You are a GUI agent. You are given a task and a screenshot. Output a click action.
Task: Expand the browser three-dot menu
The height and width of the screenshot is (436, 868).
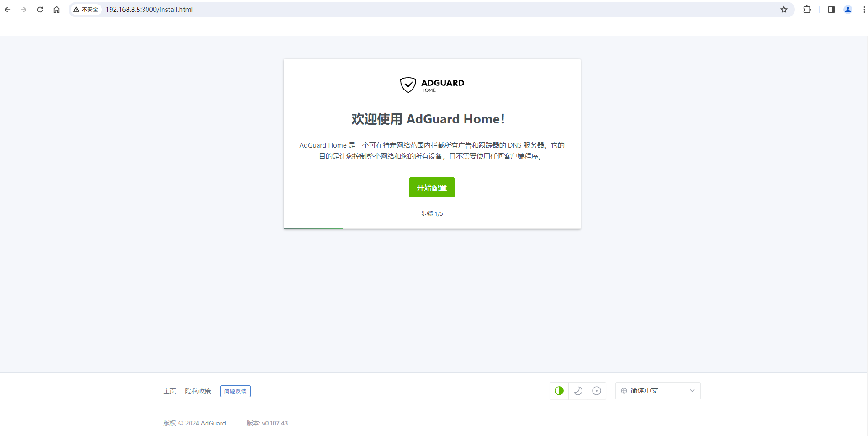(x=864, y=10)
